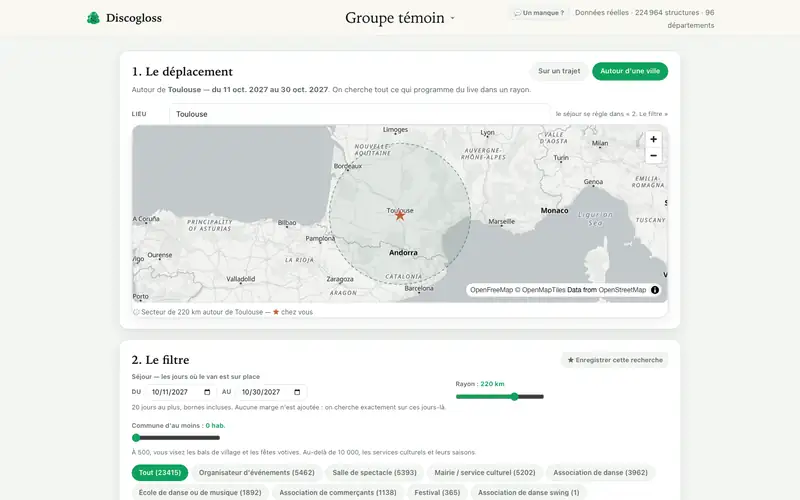
Task: Open the OpenStreetMap attribution link
Action: 622,290
